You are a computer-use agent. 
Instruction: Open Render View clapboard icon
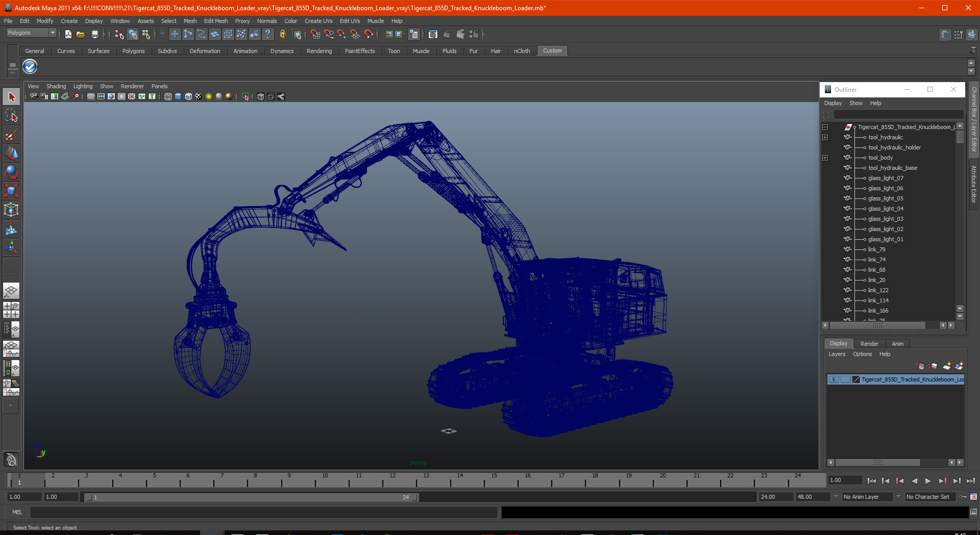433,34
